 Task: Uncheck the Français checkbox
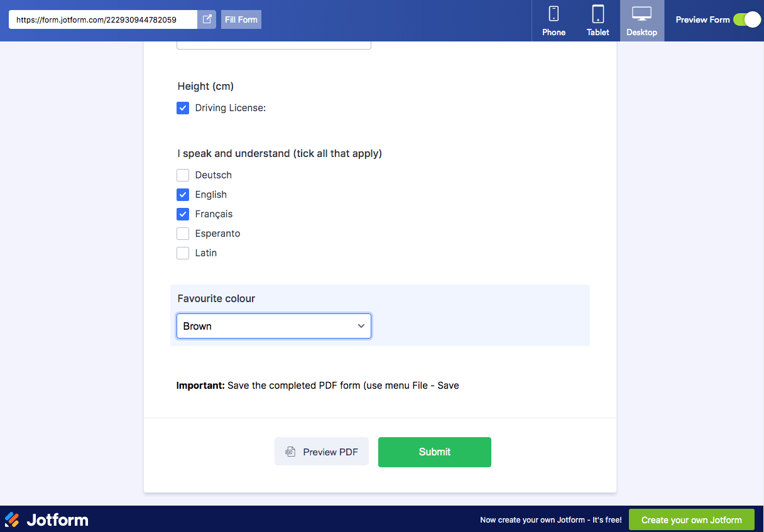[183, 214]
